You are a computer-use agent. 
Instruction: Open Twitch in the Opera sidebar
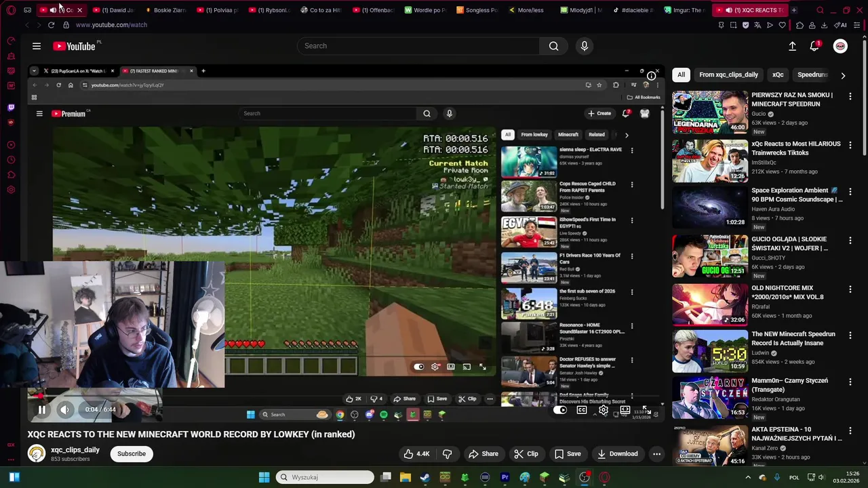click(11, 107)
